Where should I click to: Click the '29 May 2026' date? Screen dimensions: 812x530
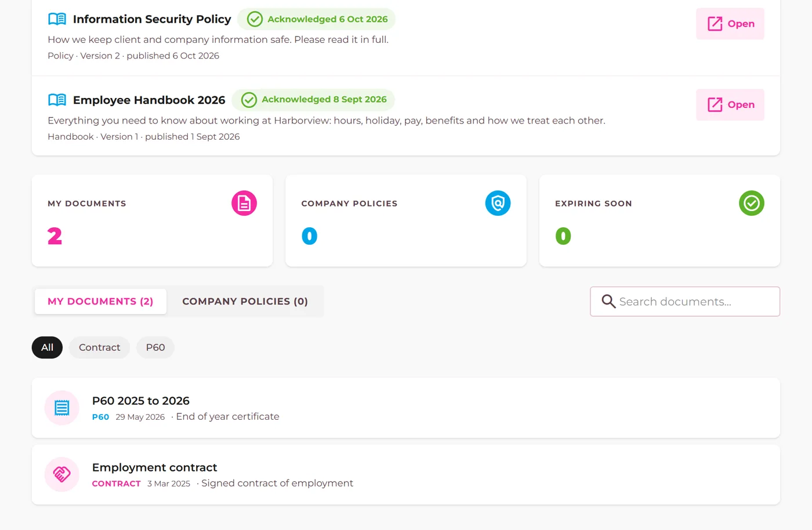click(140, 417)
